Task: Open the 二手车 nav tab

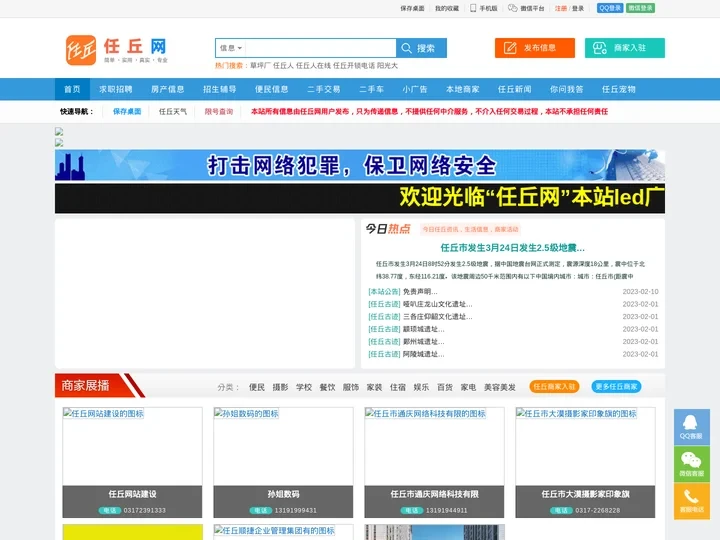Action: coord(371,89)
